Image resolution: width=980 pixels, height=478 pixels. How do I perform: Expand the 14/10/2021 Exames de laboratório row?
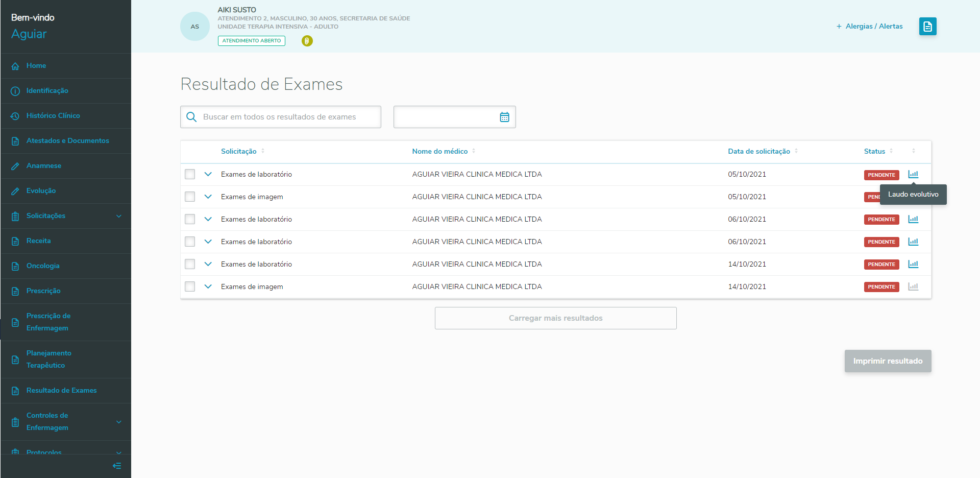point(208,264)
